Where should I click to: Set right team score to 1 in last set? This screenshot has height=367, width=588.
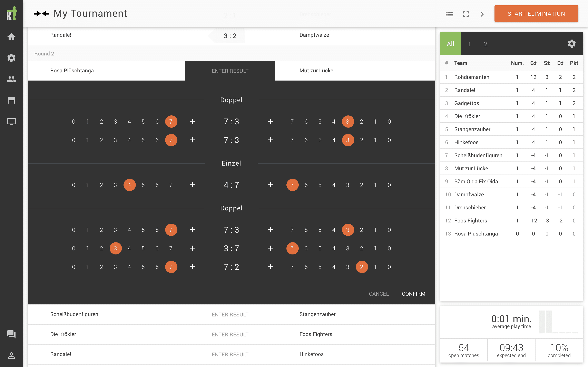pos(375,267)
